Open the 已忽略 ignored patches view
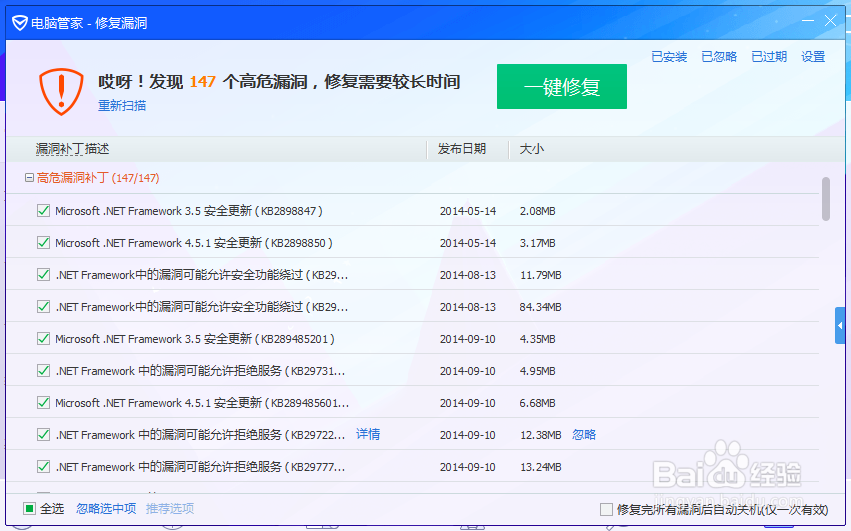Image resolution: width=851 pixels, height=531 pixels. 719,56
